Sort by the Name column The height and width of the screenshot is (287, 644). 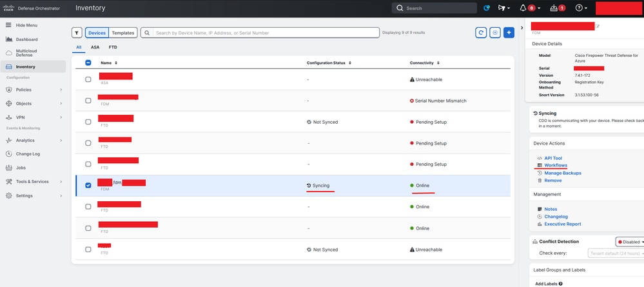click(x=109, y=63)
